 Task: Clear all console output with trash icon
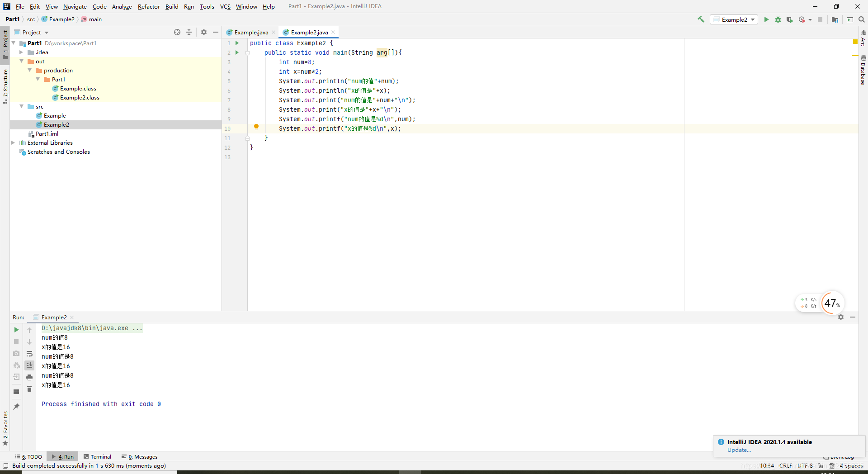point(29,389)
